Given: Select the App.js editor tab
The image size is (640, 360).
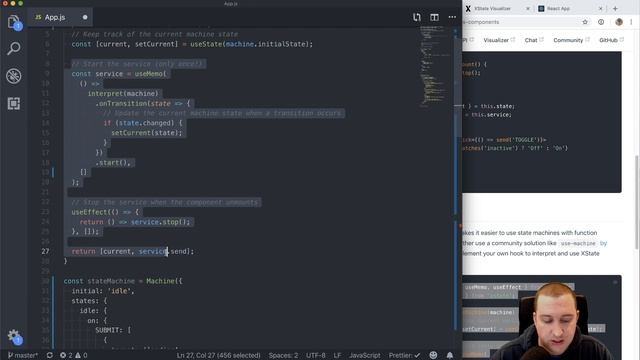Looking at the screenshot, I should pos(55,17).
